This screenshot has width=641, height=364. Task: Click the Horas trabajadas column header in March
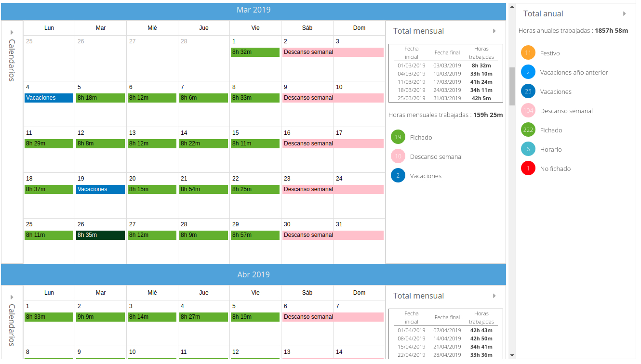click(x=481, y=52)
